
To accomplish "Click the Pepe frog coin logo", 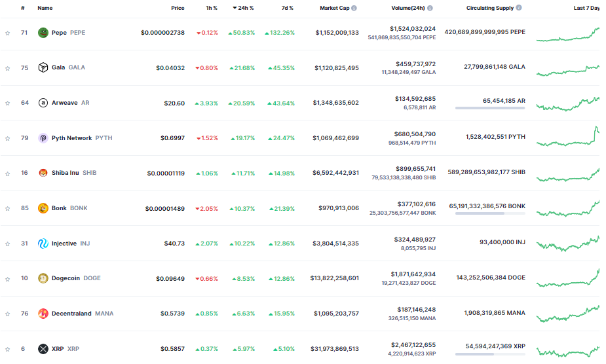I will tap(43, 33).
